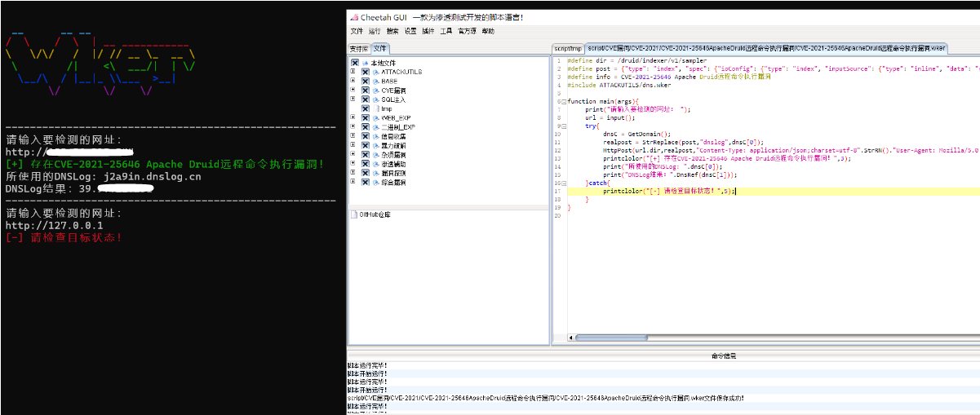Viewport: 980px width, 415px height.
Task: Switch to the scripttmp editor tab
Action: (x=569, y=49)
